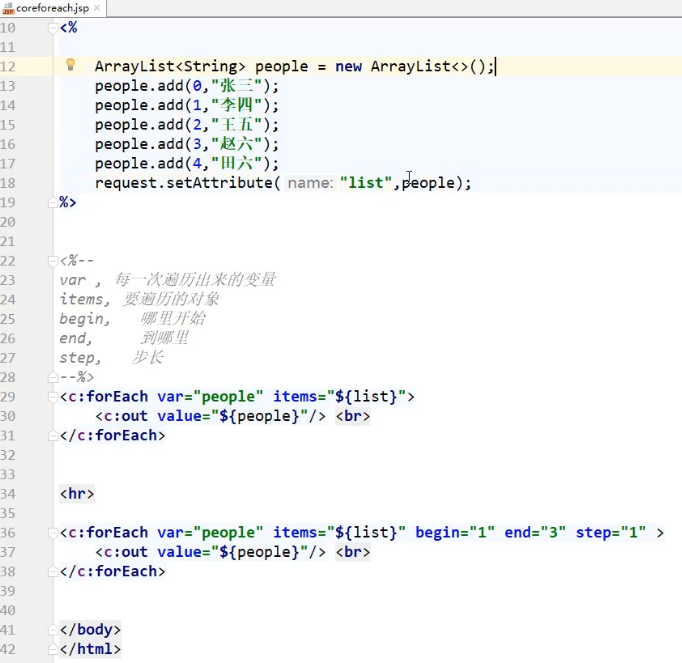The image size is (682, 663).
Task: Click the step="1" attribute on line 36
Action: 611,532
